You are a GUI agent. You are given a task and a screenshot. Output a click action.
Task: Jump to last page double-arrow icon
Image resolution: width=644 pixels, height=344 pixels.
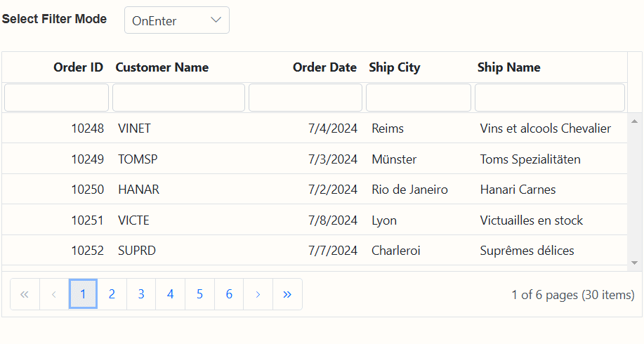point(287,294)
